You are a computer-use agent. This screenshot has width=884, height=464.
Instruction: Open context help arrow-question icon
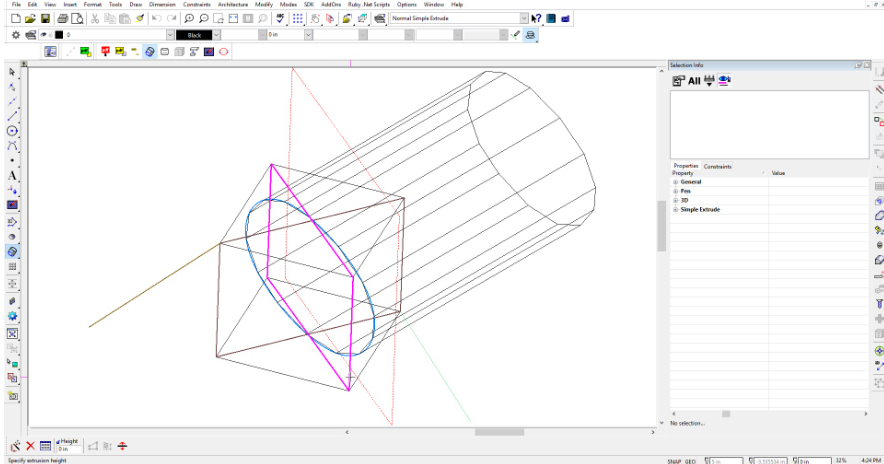(536, 19)
